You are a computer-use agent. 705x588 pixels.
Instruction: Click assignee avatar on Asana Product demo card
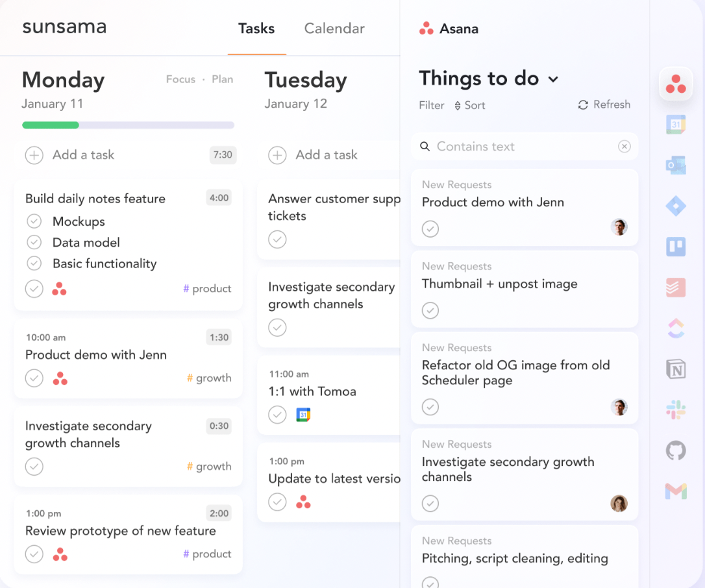(x=619, y=227)
